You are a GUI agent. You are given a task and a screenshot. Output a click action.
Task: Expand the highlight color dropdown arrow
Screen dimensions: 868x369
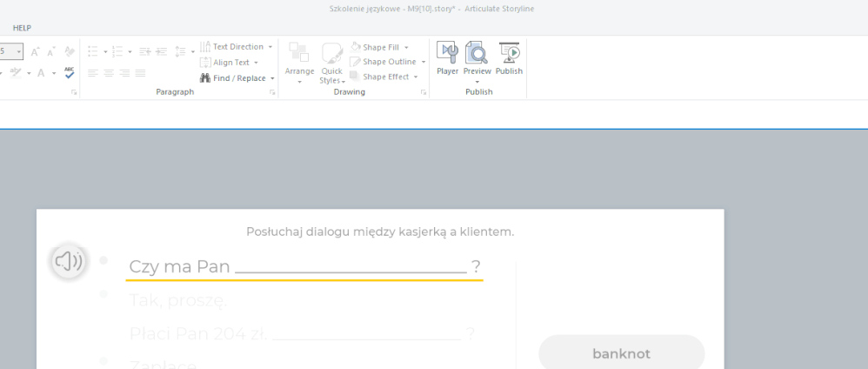click(x=29, y=73)
